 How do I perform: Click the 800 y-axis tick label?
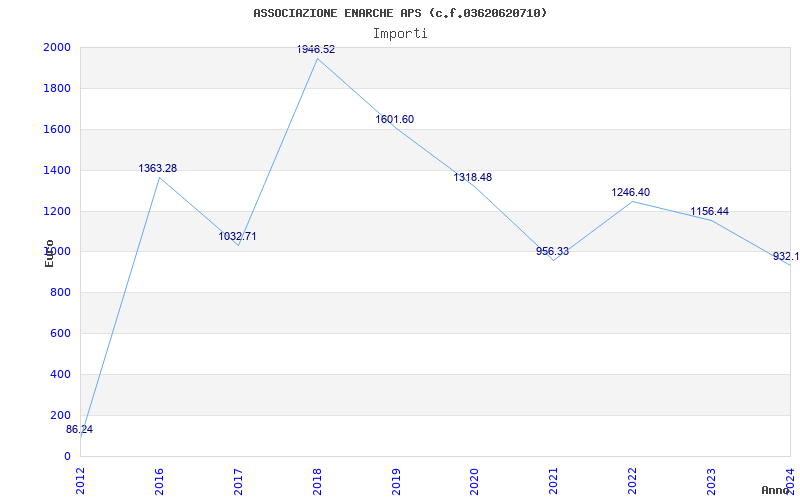60,293
